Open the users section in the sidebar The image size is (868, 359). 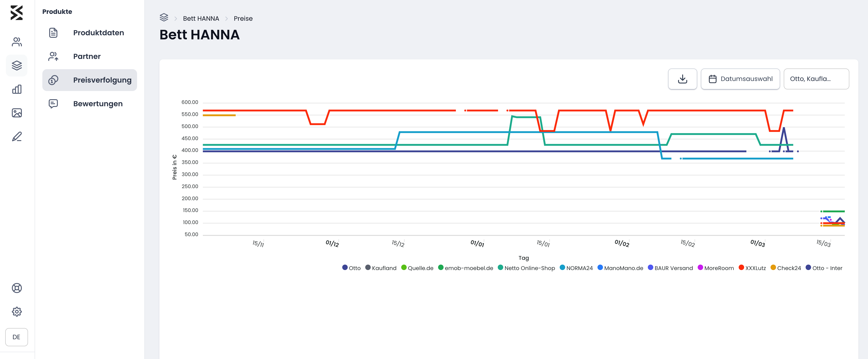click(x=17, y=42)
